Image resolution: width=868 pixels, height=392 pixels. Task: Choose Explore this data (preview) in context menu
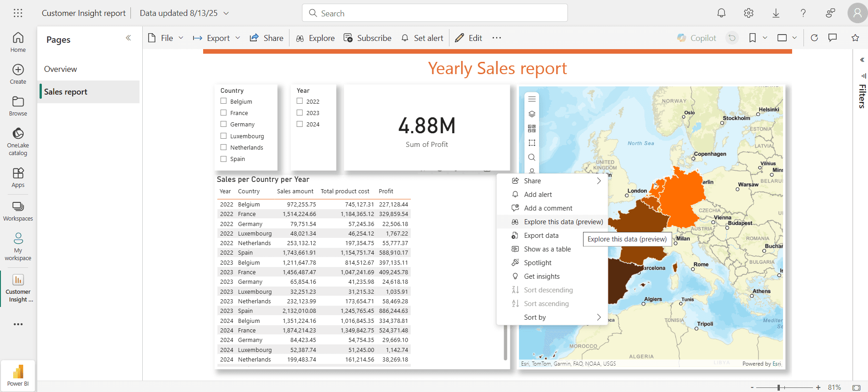coord(553,221)
